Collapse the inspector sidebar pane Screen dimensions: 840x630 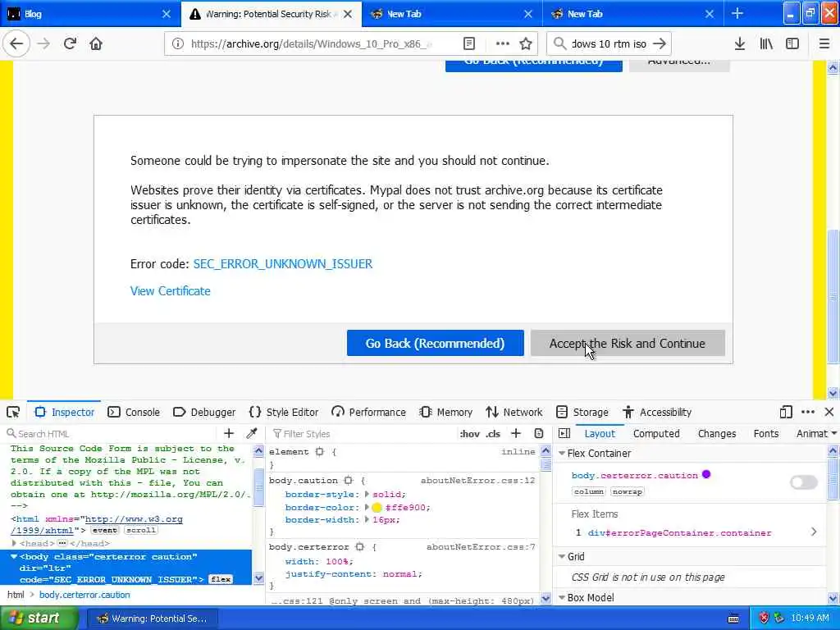pos(564,433)
